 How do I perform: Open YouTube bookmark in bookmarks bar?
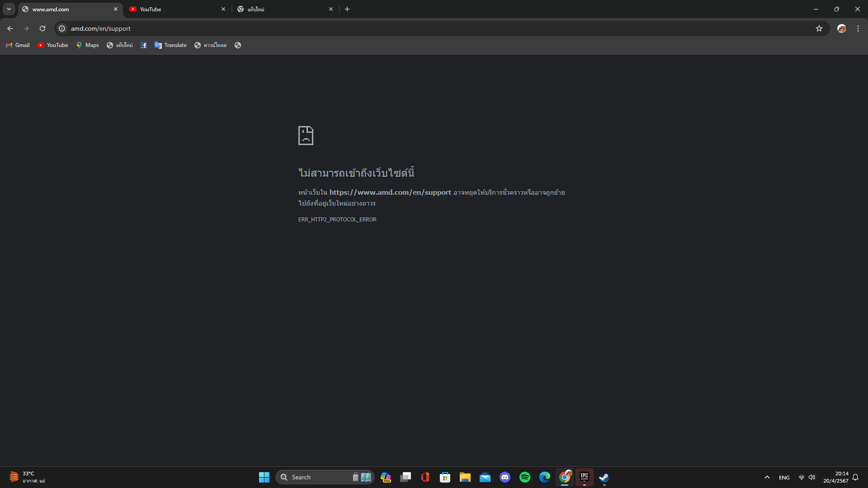(52, 45)
